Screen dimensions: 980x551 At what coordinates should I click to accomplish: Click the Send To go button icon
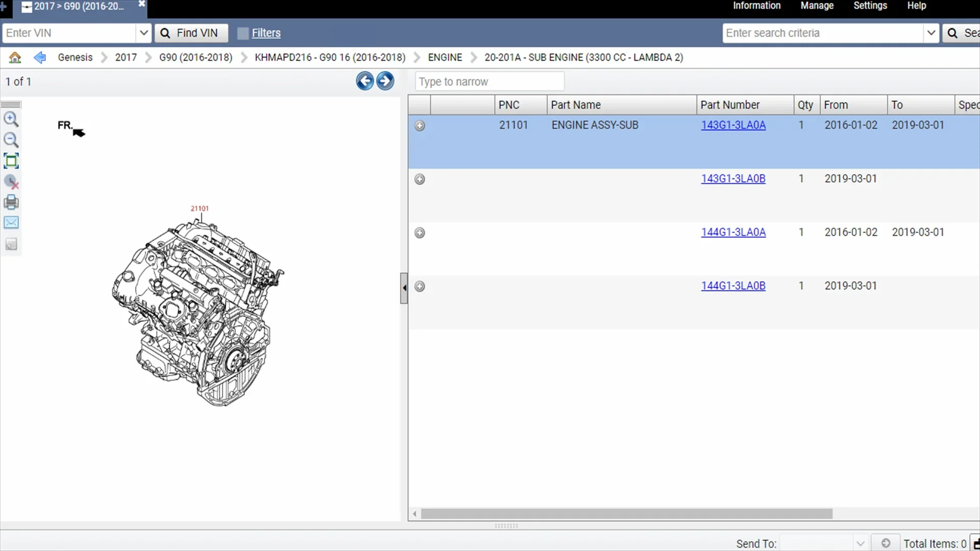886,543
